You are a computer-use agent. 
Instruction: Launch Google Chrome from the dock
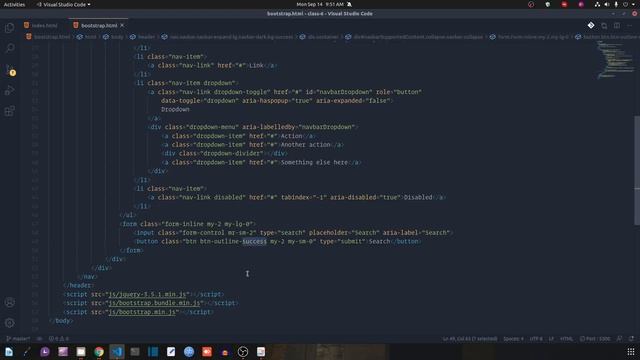99,351
